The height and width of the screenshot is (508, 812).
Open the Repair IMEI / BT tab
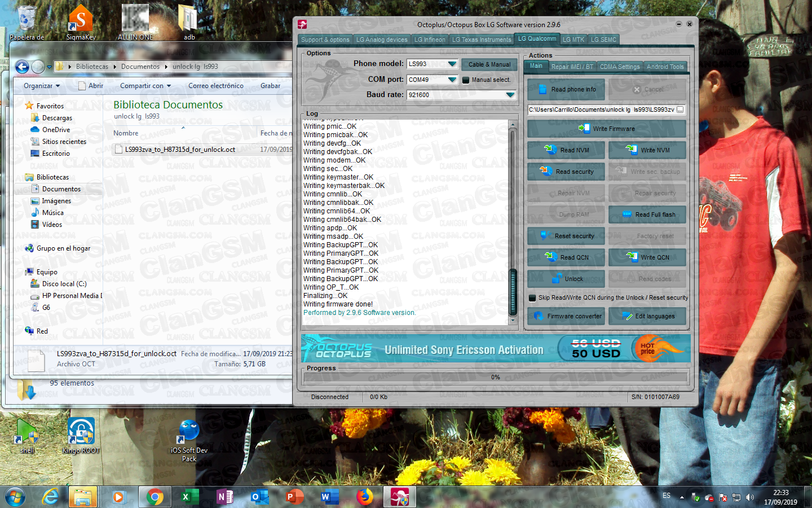coord(572,67)
